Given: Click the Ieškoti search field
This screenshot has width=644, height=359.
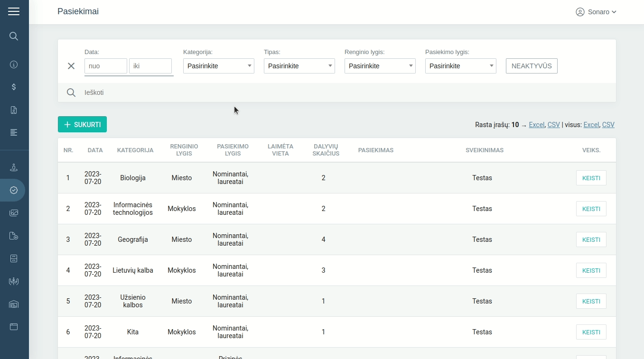Looking at the screenshot, I should pyautogui.click(x=332, y=92).
